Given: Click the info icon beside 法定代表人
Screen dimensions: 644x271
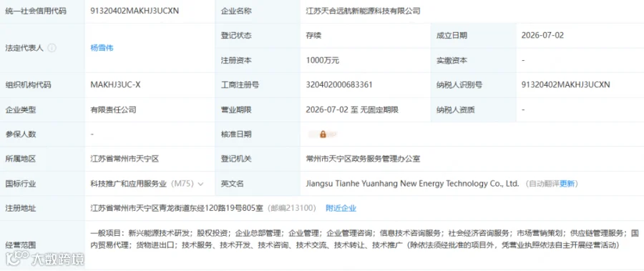Looking at the screenshot, I should coord(52,48).
